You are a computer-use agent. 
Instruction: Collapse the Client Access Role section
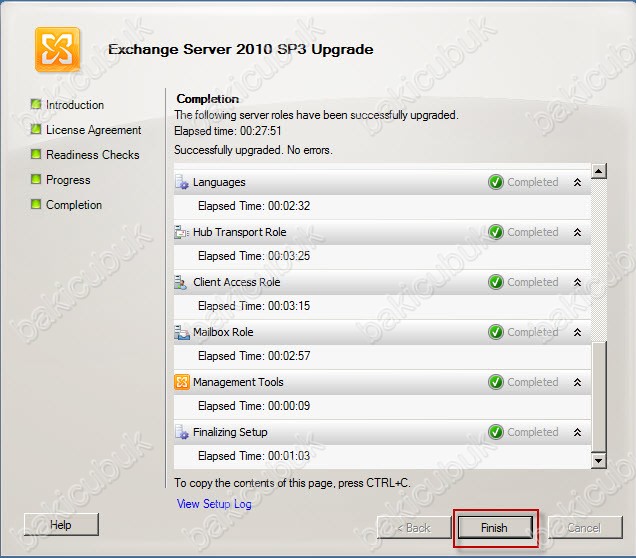tap(578, 282)
